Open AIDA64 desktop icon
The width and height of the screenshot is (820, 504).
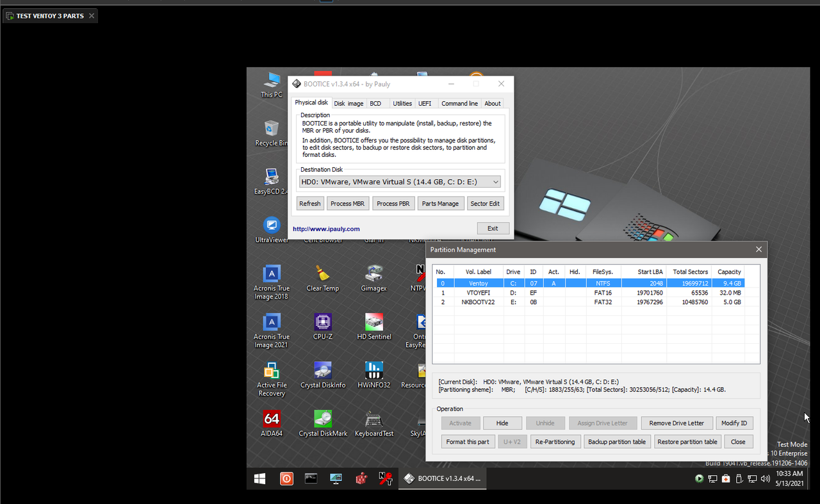(x=272, y=424)
